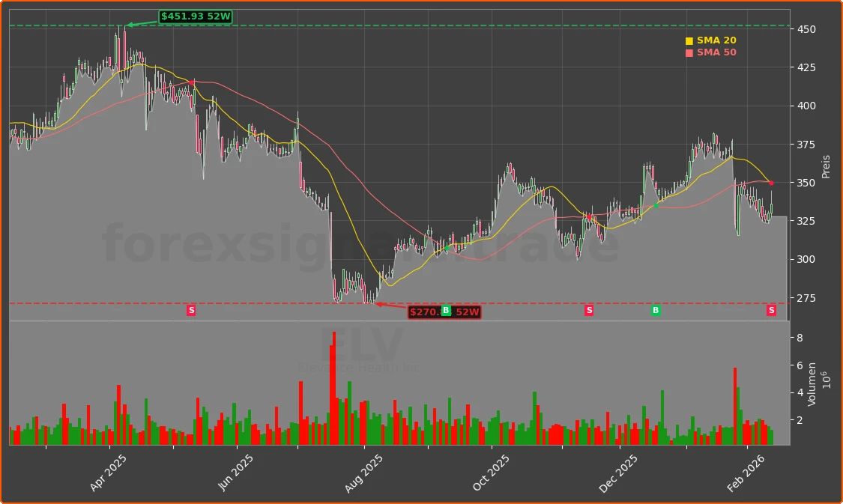The image size is (843, 504).
Task: Click the salmon SMA 50 color square
Action: [689, 53]
